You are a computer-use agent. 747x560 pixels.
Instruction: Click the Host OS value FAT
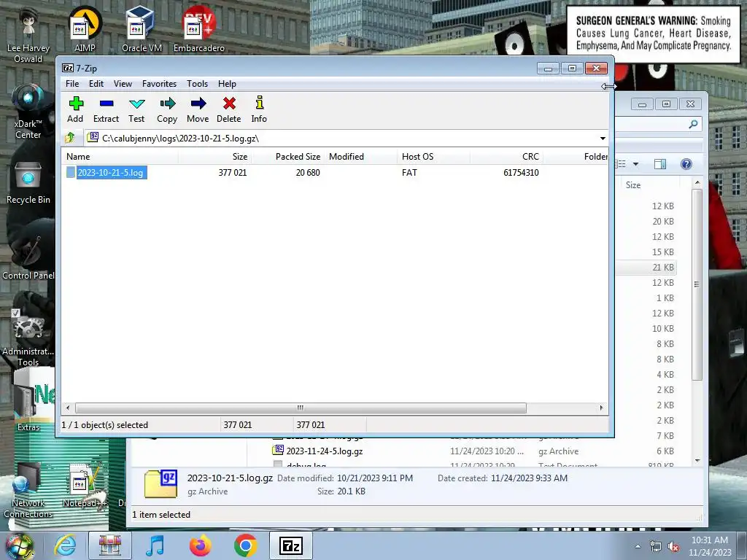click(x=409, y=173)
